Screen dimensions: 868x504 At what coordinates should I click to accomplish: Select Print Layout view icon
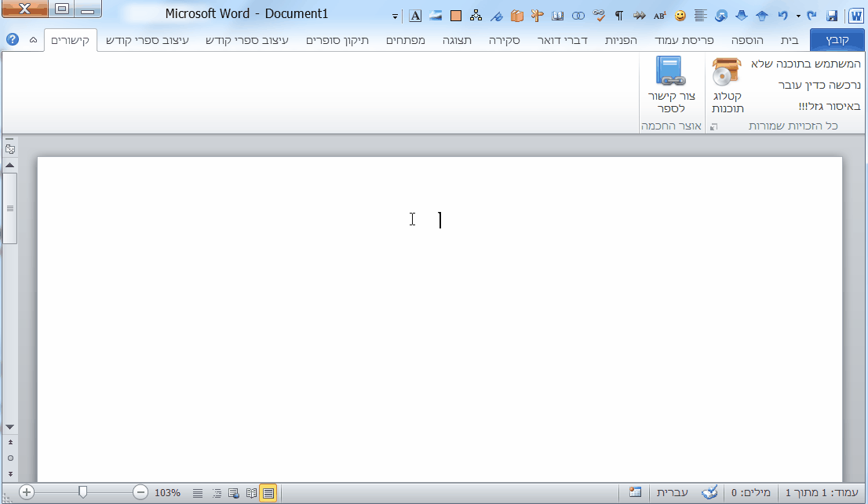(x=268, y=493)
